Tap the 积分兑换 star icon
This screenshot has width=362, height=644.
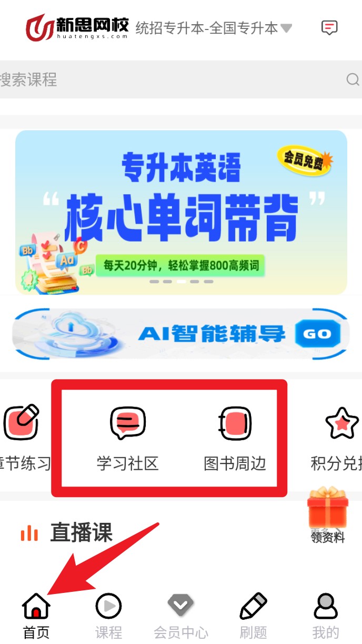(342, 423)
